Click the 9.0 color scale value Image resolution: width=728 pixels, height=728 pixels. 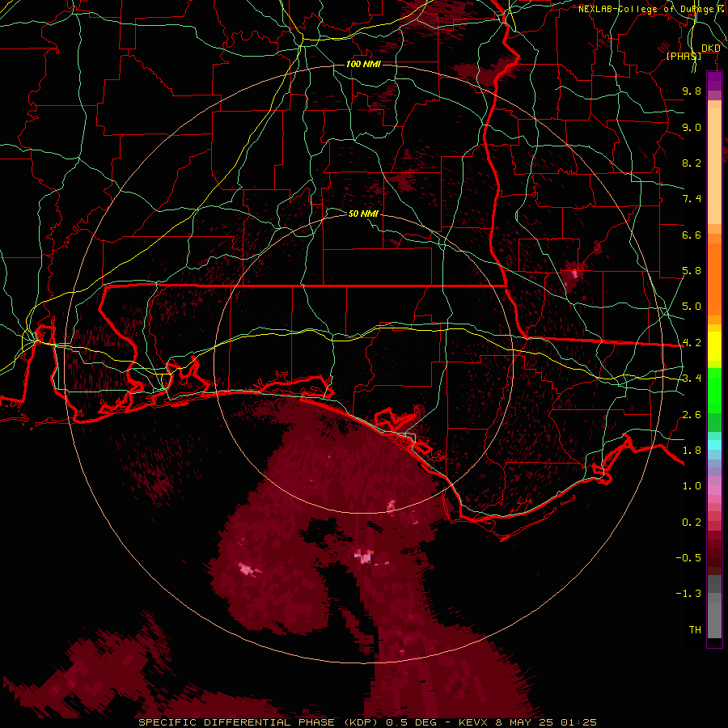coord(692,127)
